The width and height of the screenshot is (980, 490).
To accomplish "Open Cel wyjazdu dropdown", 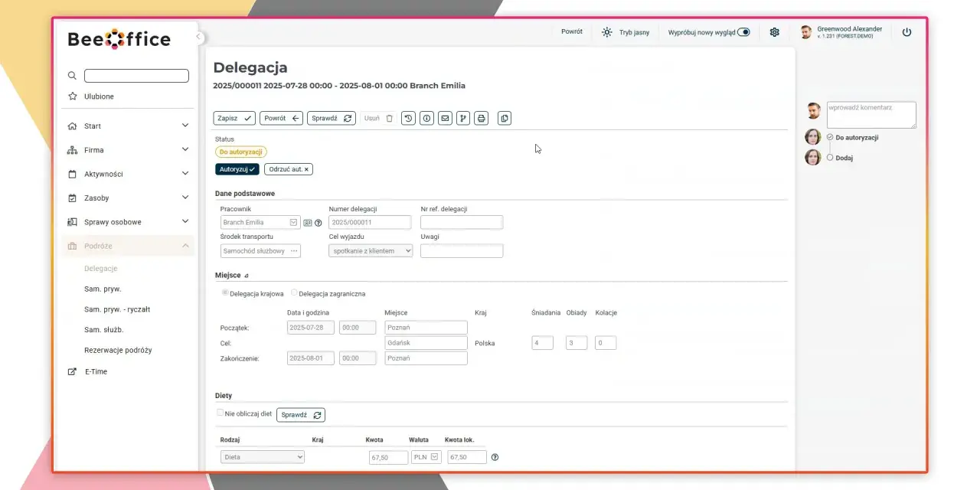I will pos(371,250).
